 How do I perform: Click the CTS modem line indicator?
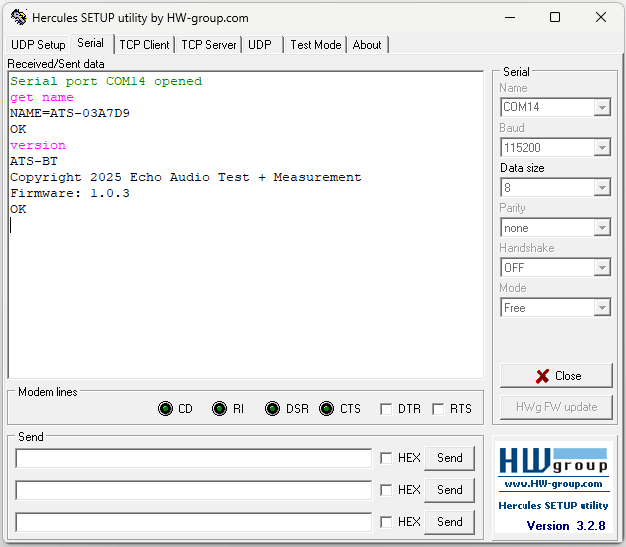click(x=327, y=408)
